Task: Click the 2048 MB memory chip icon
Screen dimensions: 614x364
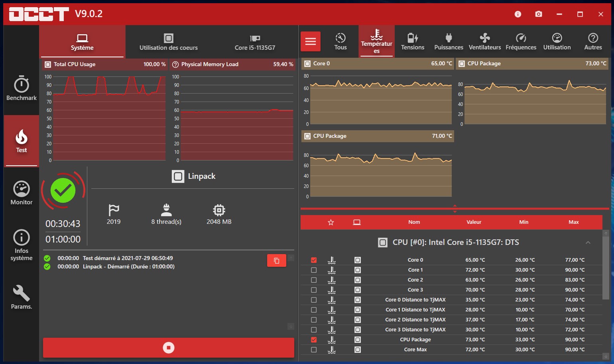Action: click(219, 209)
